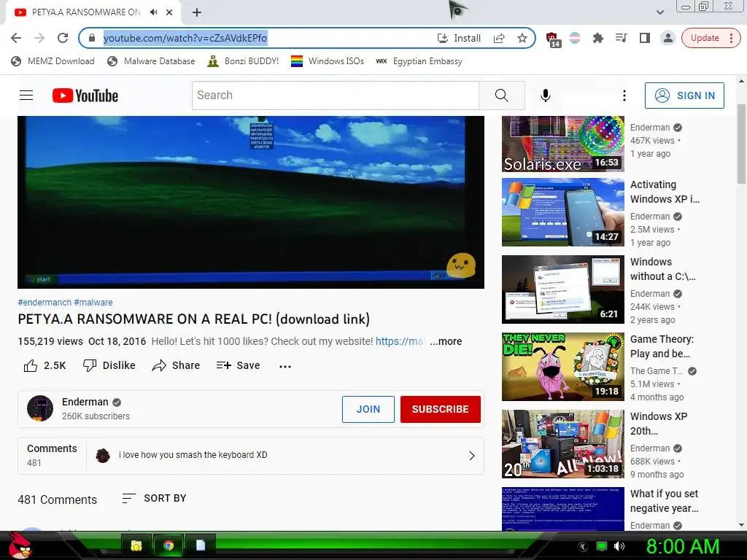747x560 pixels.
Task: Open a new tab with the plus button
Action: click(x=197, y=12)
